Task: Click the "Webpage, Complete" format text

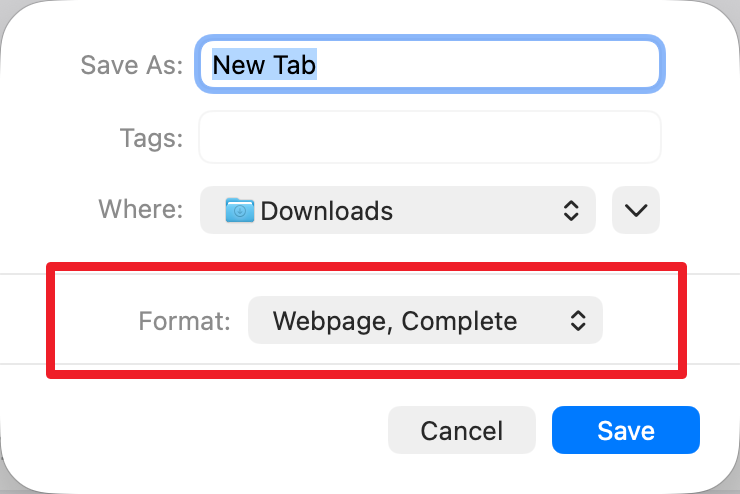Action: [395, 321]
